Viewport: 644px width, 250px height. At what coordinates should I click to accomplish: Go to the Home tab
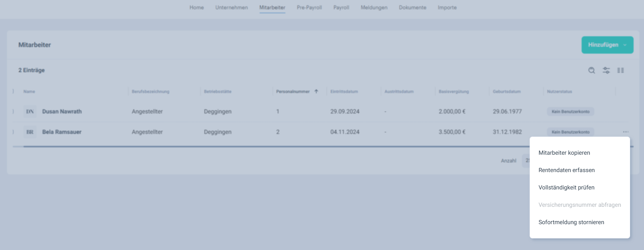pos(196,7)
